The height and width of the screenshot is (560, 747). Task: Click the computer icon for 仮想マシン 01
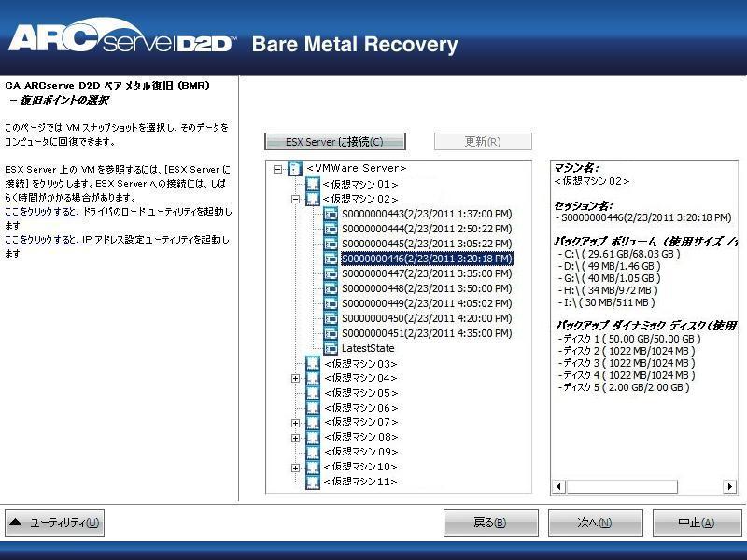313,184
